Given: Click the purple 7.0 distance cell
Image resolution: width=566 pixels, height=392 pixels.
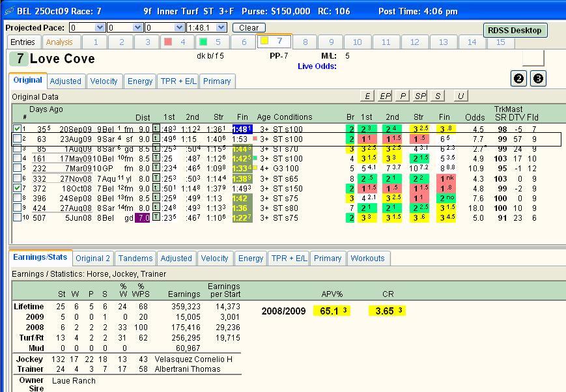Looking at the screenshot, I should pos(142,217).
